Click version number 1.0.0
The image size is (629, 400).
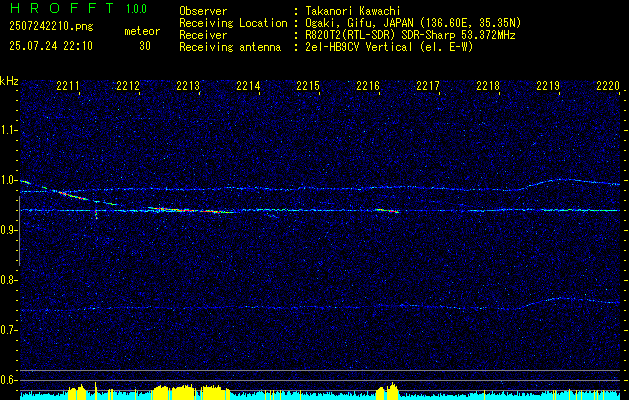tap(136, 9)
